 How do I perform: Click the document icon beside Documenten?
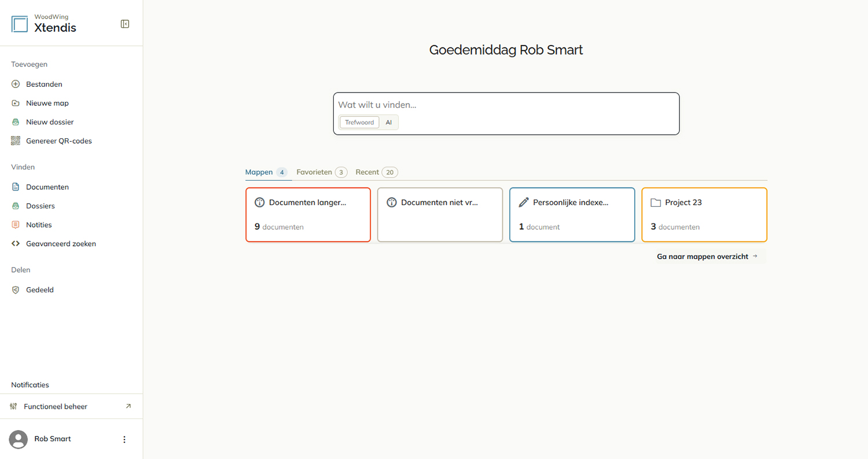tap(16, 187)
